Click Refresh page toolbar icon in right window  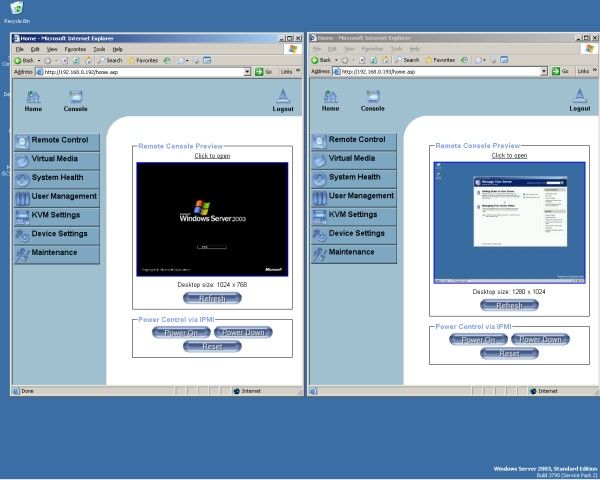(x=373, y=60)
